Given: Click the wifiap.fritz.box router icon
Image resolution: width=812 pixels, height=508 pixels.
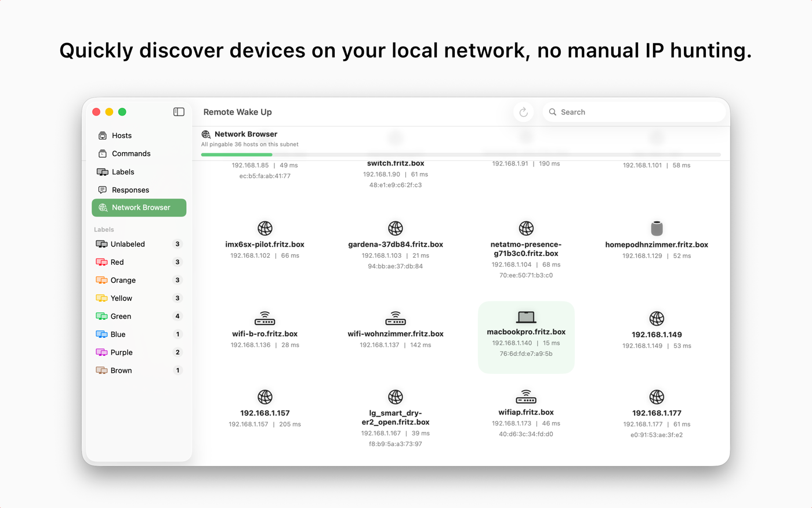Looking at the screenshot, I should click(526, 397).
